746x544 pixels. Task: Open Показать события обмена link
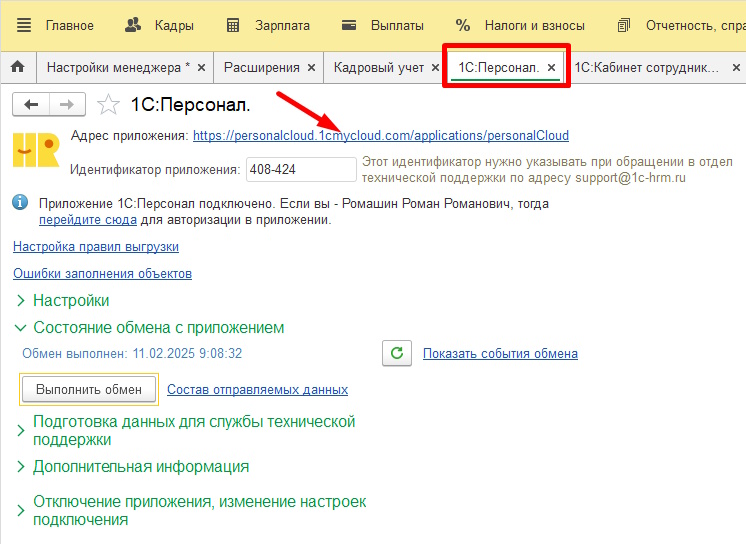(x=501, y=354)
